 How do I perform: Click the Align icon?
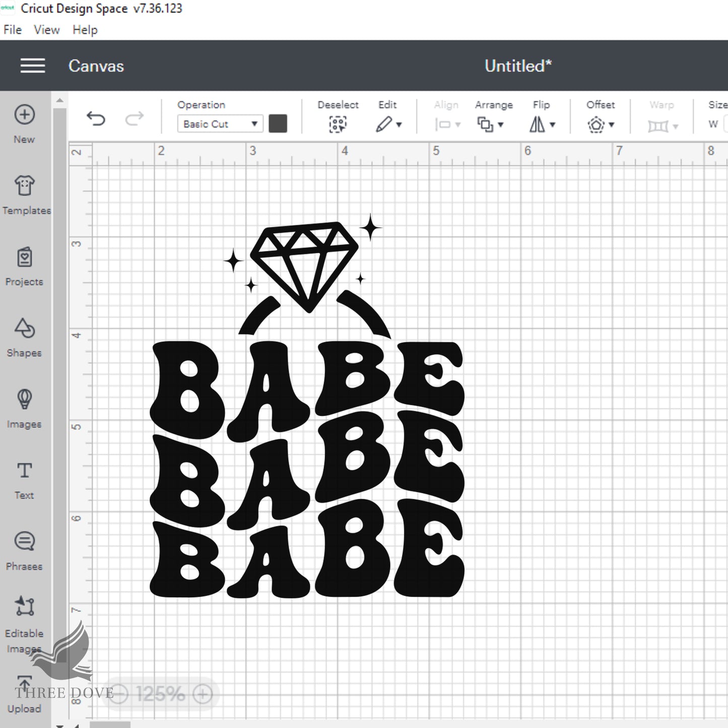(442, 124)
